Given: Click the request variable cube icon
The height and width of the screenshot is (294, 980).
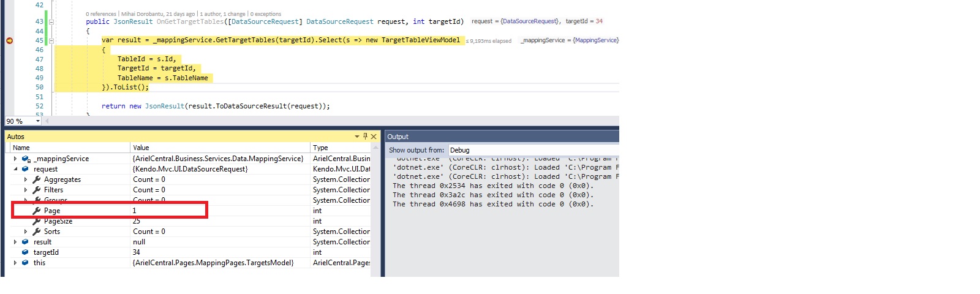Looking at the screenshot, I should [x=25, y=169].
